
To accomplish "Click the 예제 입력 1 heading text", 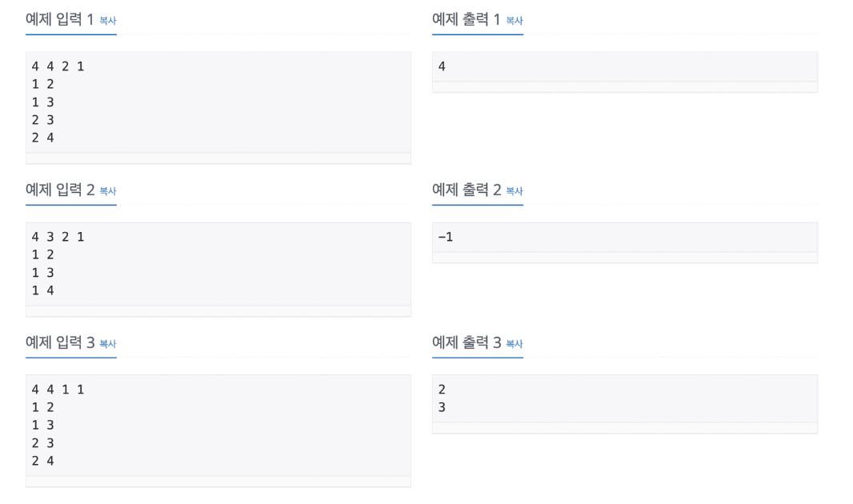I will [60, 19].
